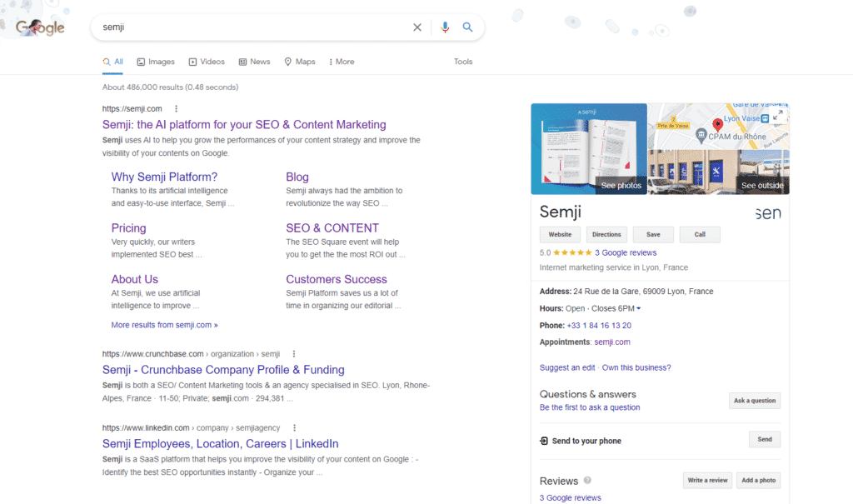Open the About Us sitelink
This screenshot has width=853, height=504.
(134, 279)
